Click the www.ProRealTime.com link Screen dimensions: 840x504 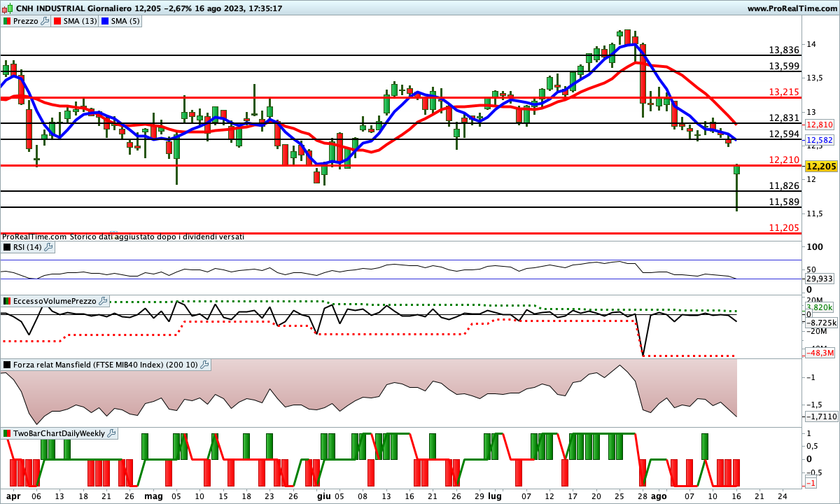[x=792, y=8]
